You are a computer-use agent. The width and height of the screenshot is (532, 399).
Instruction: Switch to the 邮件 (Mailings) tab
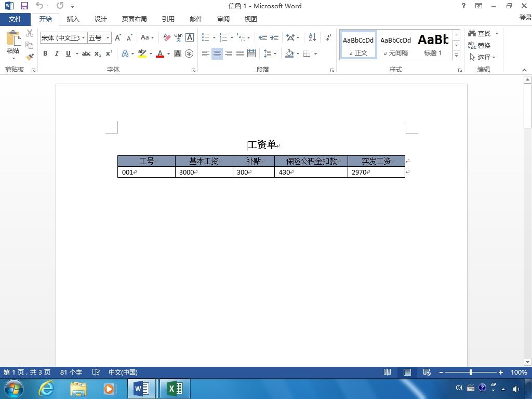click(x=196, y=19)
